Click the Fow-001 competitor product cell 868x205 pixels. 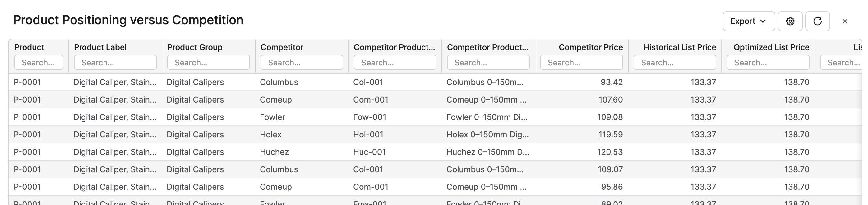[370, 117]
